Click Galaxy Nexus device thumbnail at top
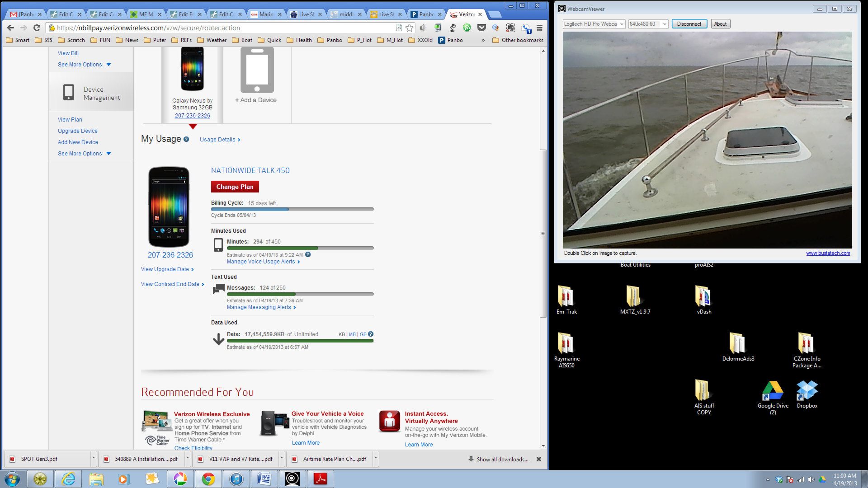The image size is (868, 488). click(x=192, y=69)
